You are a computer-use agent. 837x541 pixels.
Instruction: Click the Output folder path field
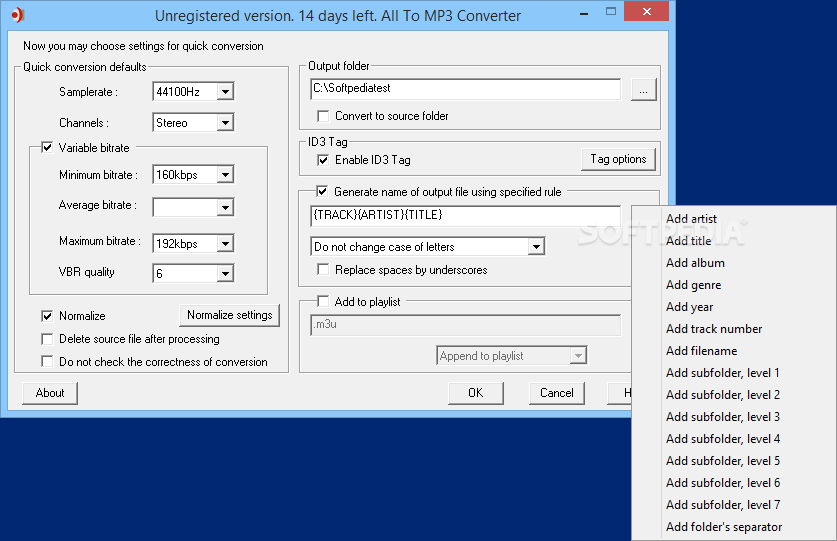(x=465, y=89)
